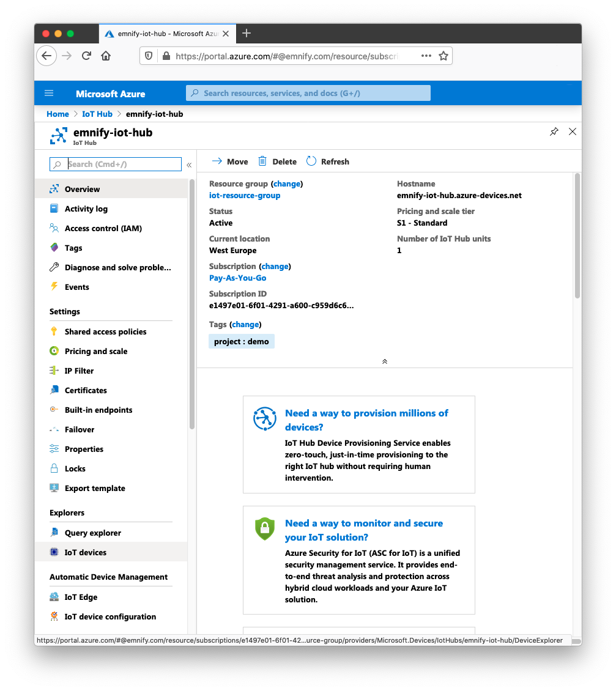Open Built-in endpoints settings
This screenshot has width=616, height=691.
pyautogui.click(x=99, y=410)
